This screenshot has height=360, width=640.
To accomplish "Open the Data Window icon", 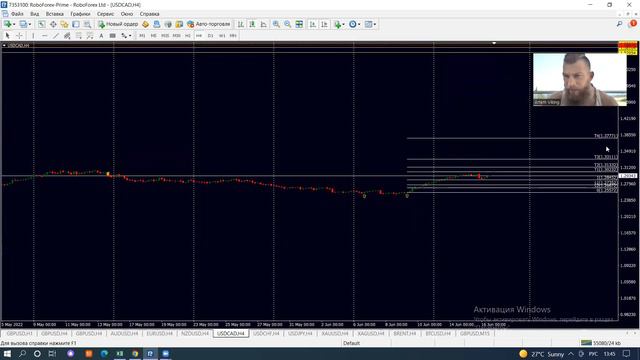I will click(x=53, y=24).
